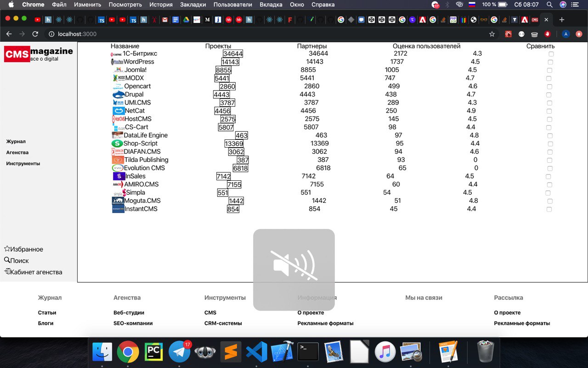Tick the compare checkbox for Shop-Script

[x=550, y=144]
